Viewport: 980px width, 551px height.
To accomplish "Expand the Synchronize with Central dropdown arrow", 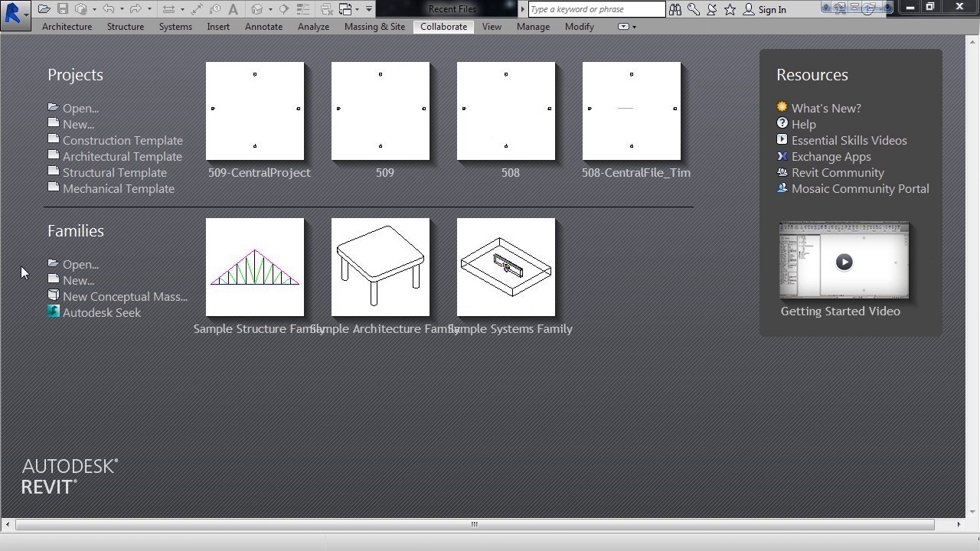I will click(x=94, y=9).
